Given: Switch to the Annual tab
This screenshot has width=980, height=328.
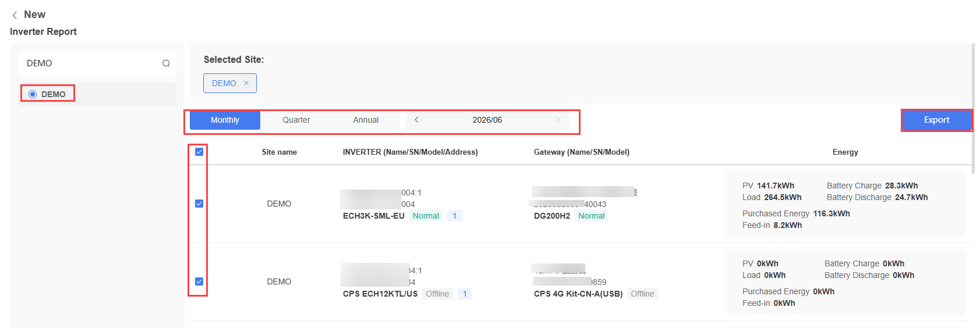Looking at the screenshot, I should (366, 120).
